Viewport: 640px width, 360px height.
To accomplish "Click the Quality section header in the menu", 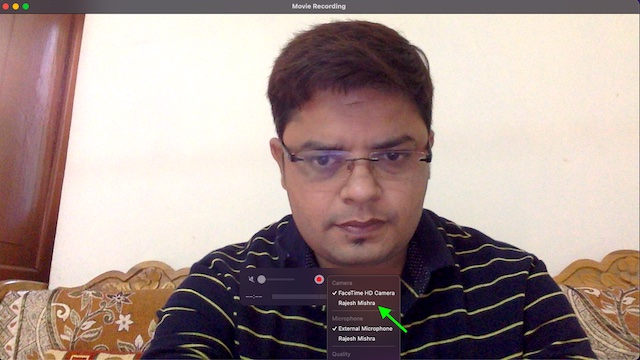I will pos(341,354).
